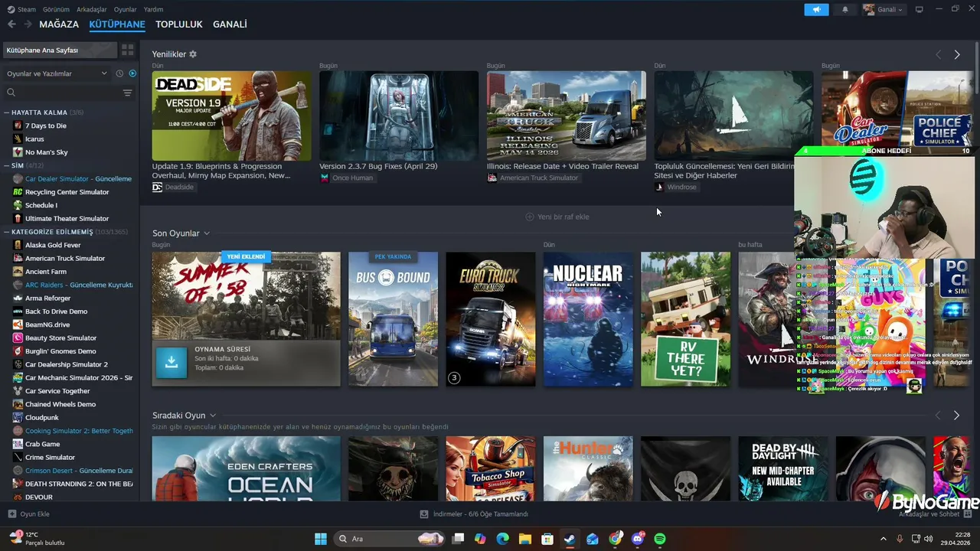This screenshot has height=551, width=980.
Task: Open Nuclear Nightmare game cover
Action: 588,319
